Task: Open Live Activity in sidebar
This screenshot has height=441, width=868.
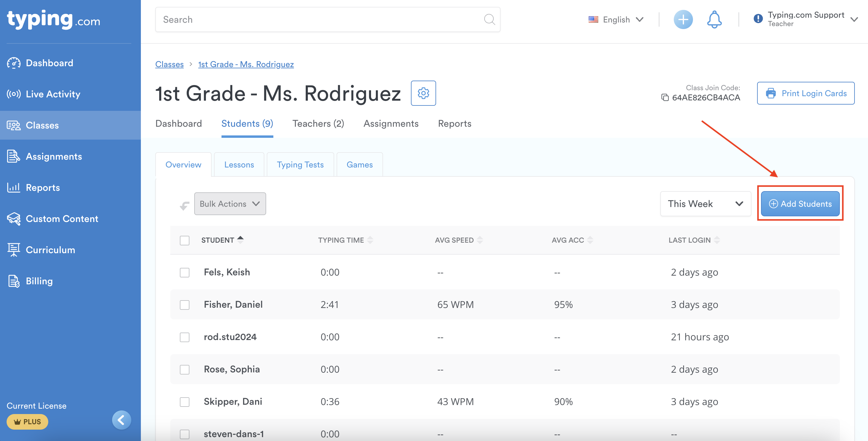Action: (53, 94)
